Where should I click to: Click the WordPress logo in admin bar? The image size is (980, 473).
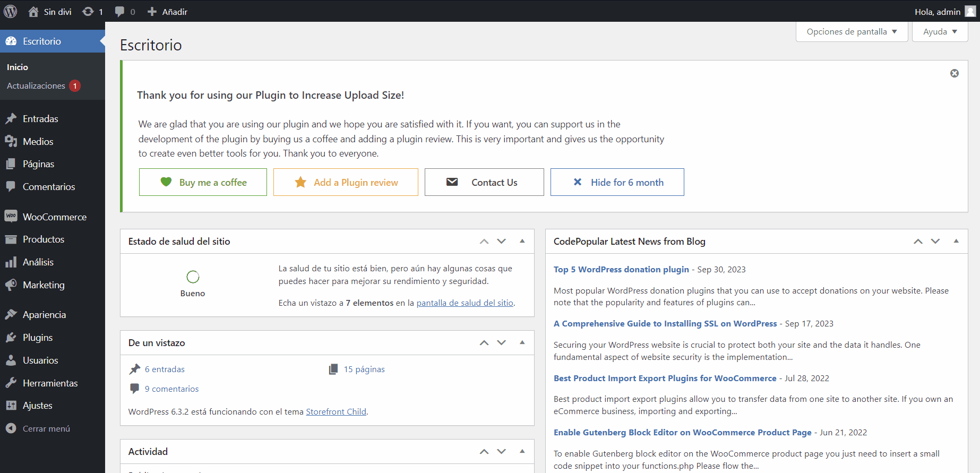[11, 11]
